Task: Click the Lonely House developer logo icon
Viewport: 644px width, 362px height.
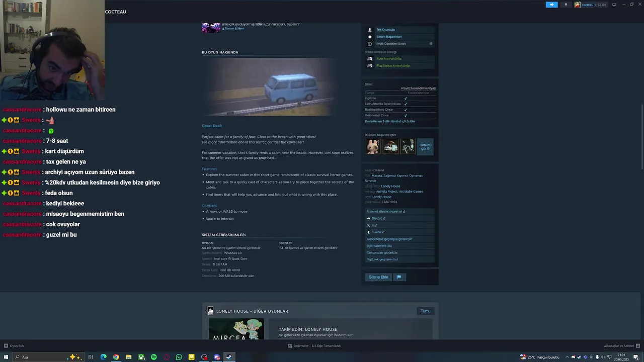Action: pyautogui.click(x=210, y=311)
